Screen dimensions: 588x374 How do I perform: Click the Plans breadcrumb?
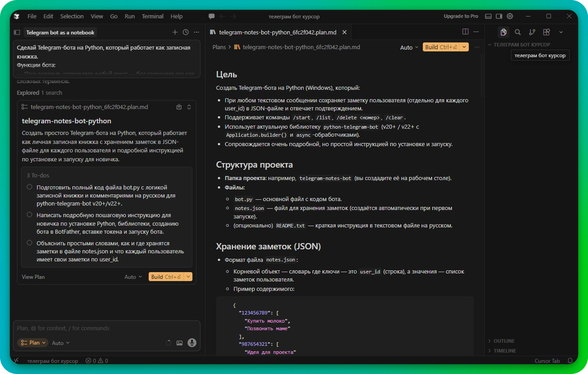point(219,47)
